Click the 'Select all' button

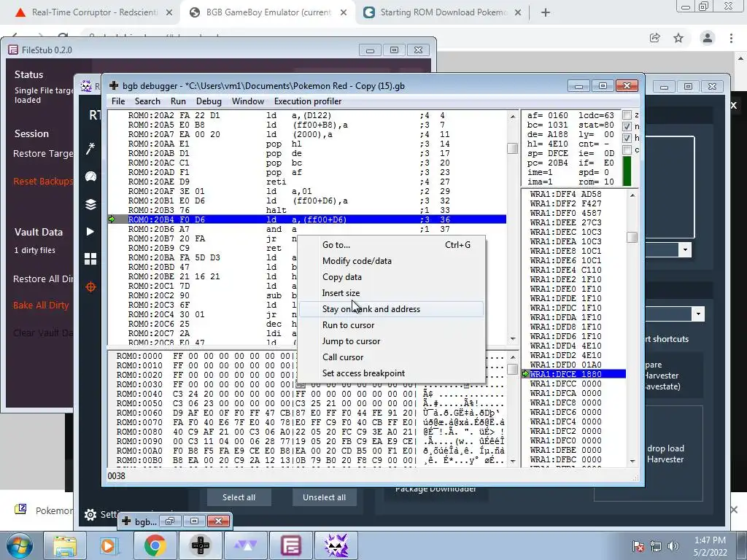[239, 497]
